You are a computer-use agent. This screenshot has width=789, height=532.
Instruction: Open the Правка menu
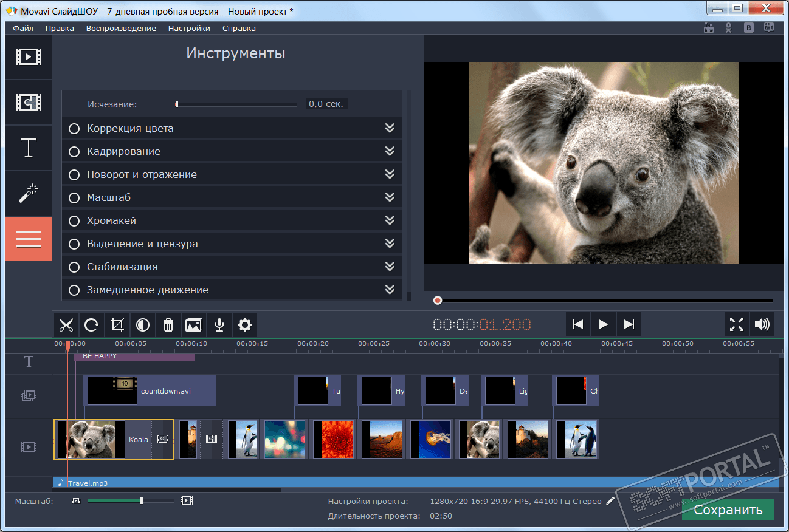[60, 28]
